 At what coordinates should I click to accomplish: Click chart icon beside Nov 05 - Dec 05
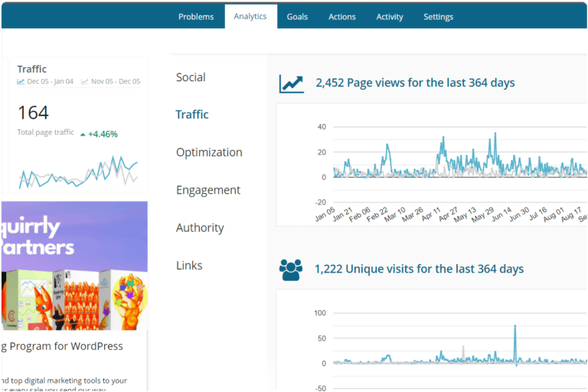[x=85, y=81]
